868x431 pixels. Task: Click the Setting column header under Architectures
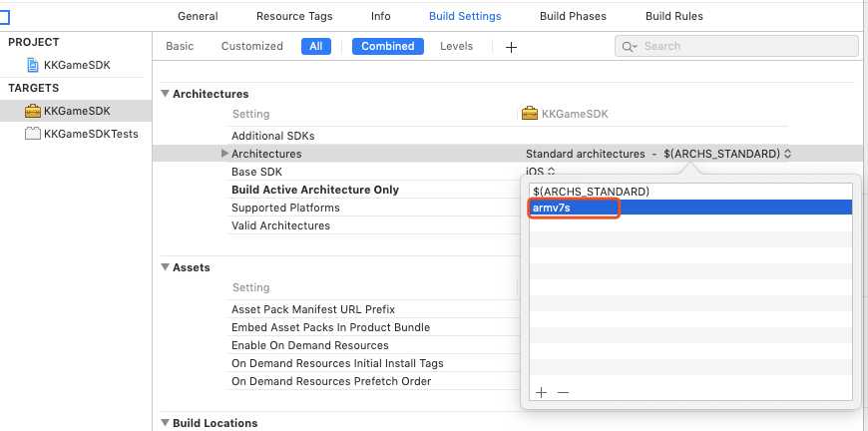250,114
